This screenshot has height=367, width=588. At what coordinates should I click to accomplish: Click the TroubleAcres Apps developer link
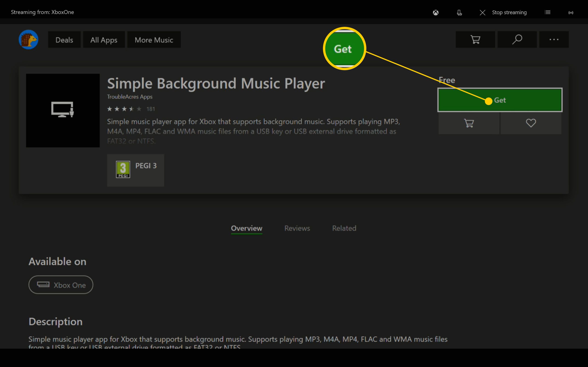click(129, 96)
